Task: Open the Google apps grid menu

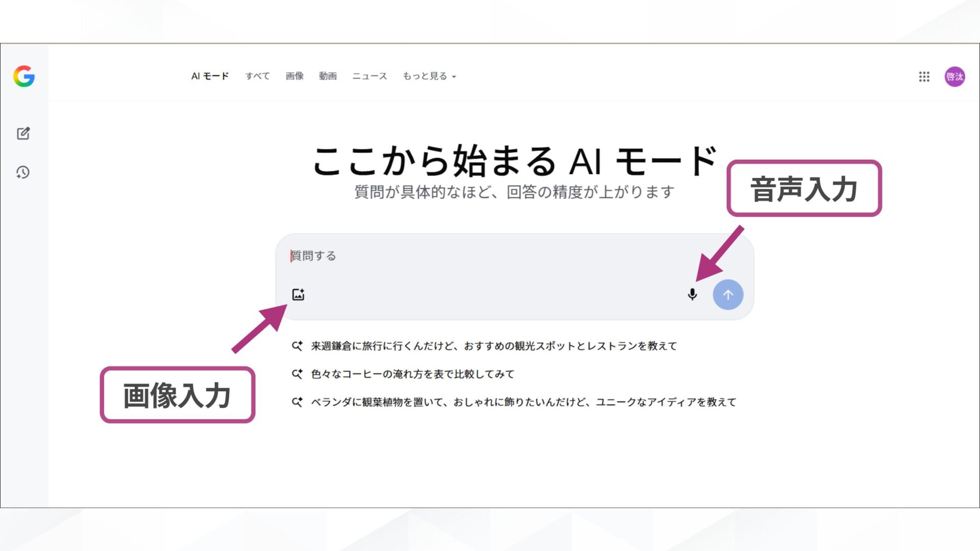Action: coord(924,77)
